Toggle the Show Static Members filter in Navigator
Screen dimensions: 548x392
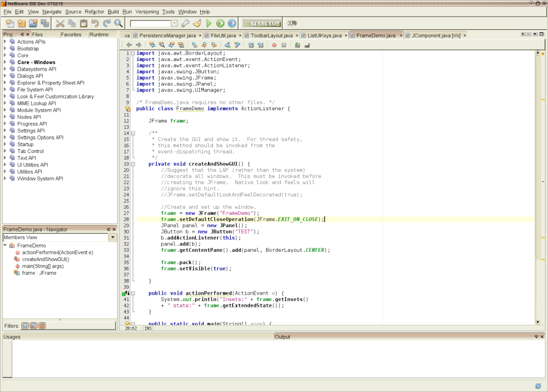tap(34, 326)
